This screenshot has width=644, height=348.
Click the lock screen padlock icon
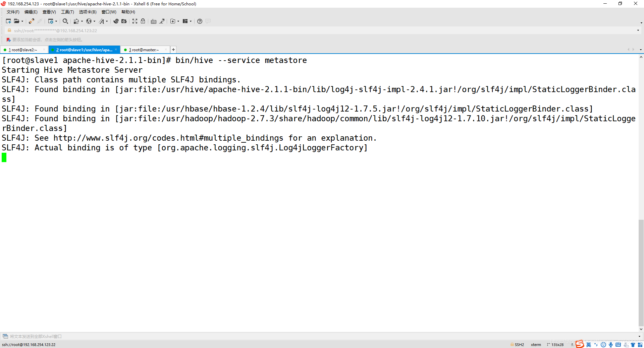click(x=143, y=21)
